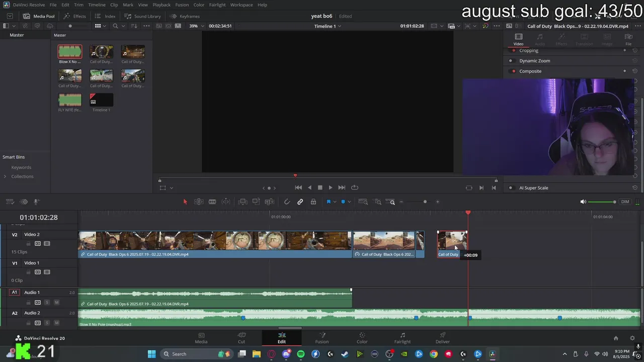This screenshot has height=362, width=644.
Task: Toggle the DIM audio button
Action: coord(625,202)
